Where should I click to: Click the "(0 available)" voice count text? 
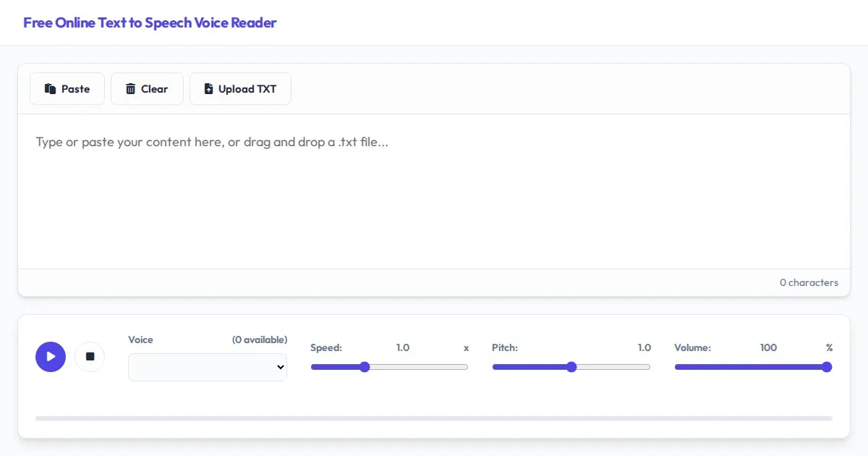coord(259,339)
